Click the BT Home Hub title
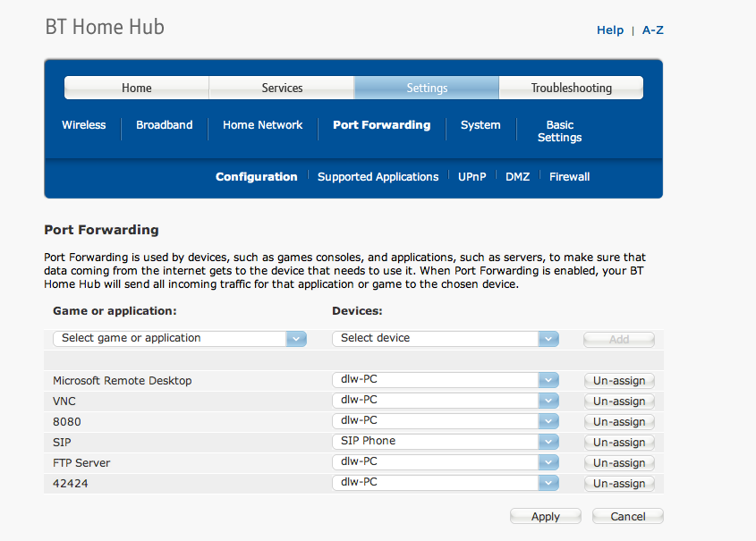756x541 pixels. click(x=105, y=27)
